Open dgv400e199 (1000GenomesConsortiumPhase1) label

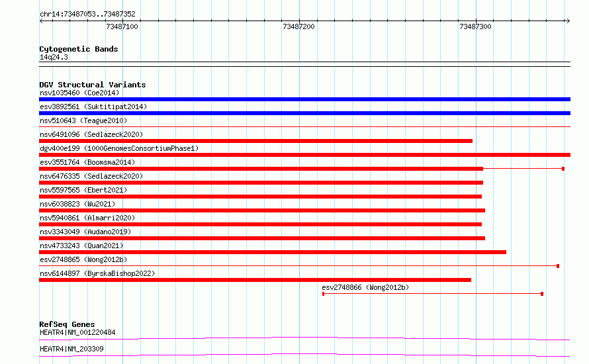tap(119, 148)
